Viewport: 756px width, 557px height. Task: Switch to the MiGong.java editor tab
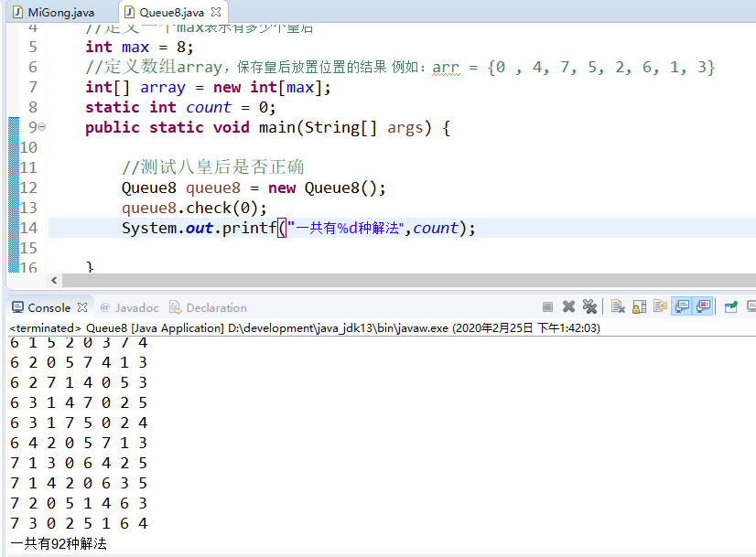point(54,12)
